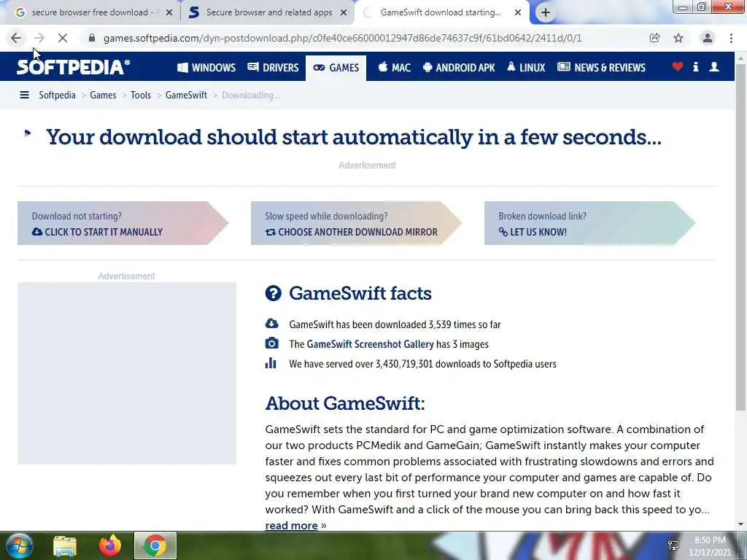Screen dimensions: 747x560
Task: Click the left advertisement box
Action: pyautogui.click(x=127, y=373)
